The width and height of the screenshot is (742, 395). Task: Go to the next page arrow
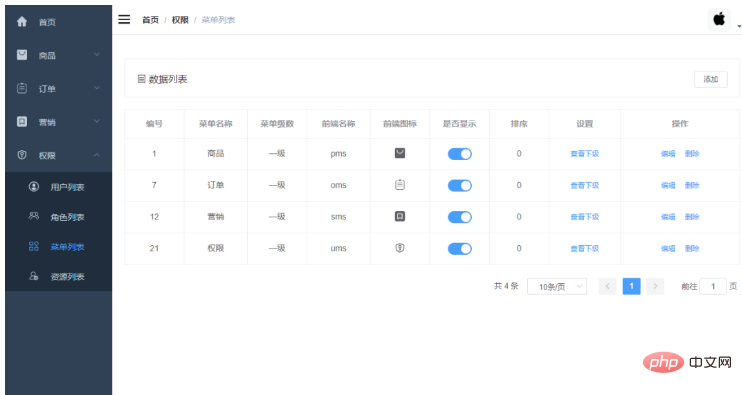click(x=655, y=286)
